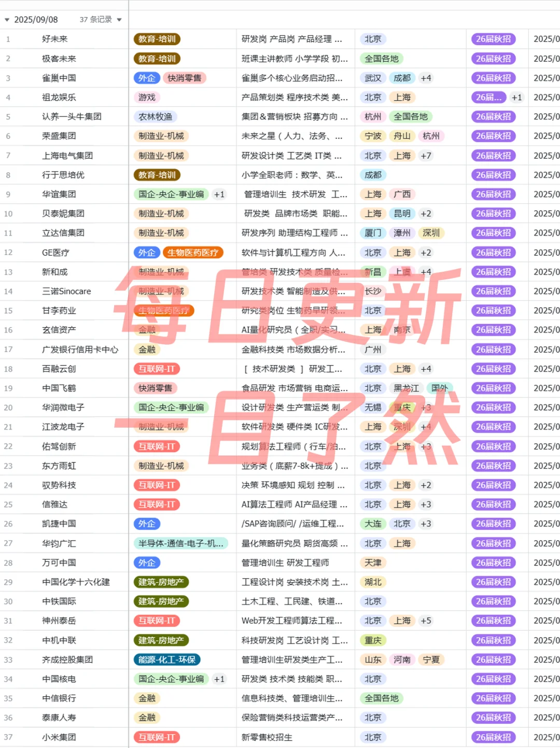Click the 天津 city tag
560x748 pixels.
click(x=373, y=562)
